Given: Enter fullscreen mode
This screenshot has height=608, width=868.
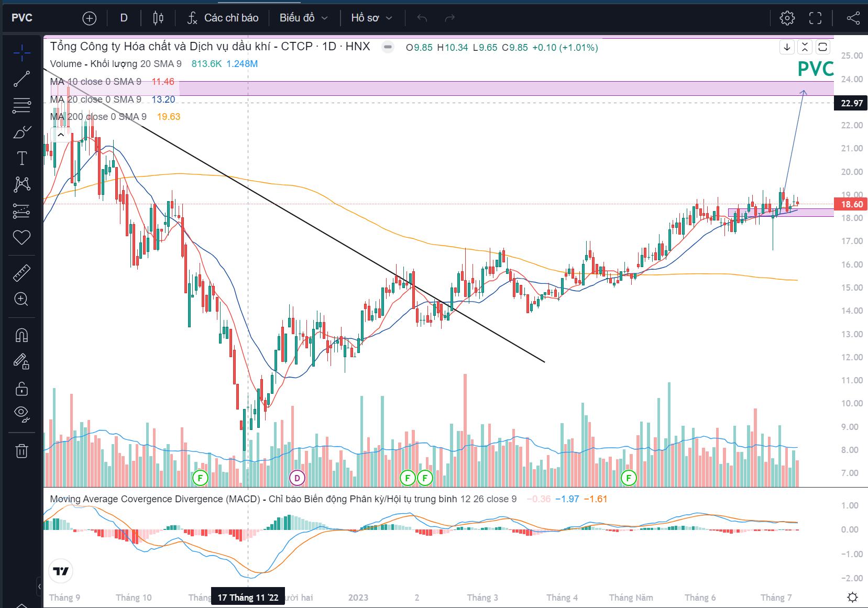Looking at the screenshot, I should 815,18.
